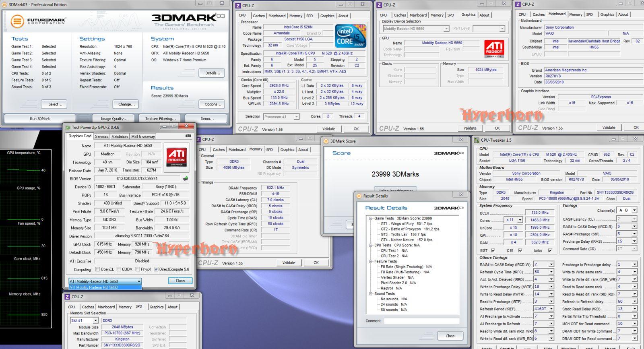Switch to the Sensors tab in GPU-Z
644x349 pixels.
(101, 136)
